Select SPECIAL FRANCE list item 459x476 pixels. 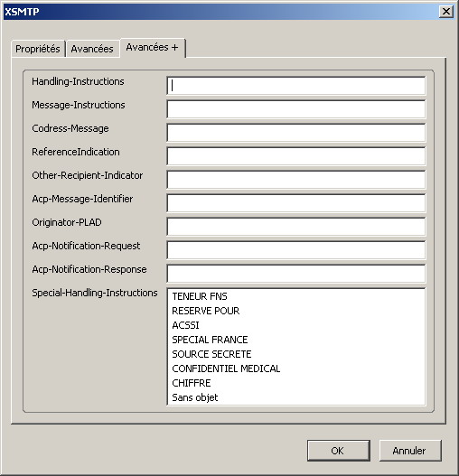tap(296, 340)
